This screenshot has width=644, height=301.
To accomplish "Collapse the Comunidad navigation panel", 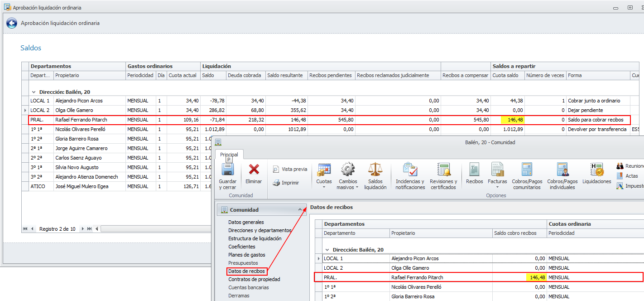I will tap(299, 210).
